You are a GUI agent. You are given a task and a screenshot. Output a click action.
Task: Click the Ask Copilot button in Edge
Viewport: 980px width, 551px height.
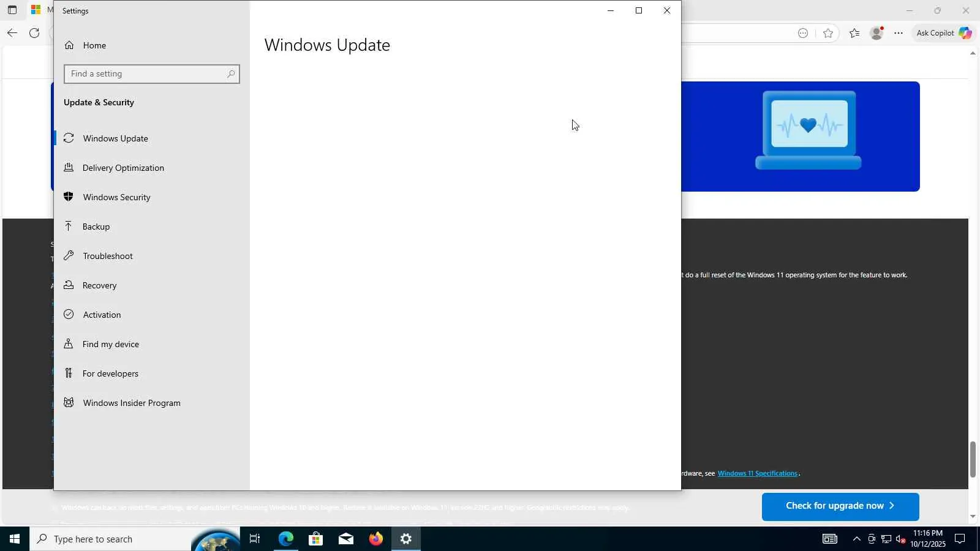coord(944,33)
